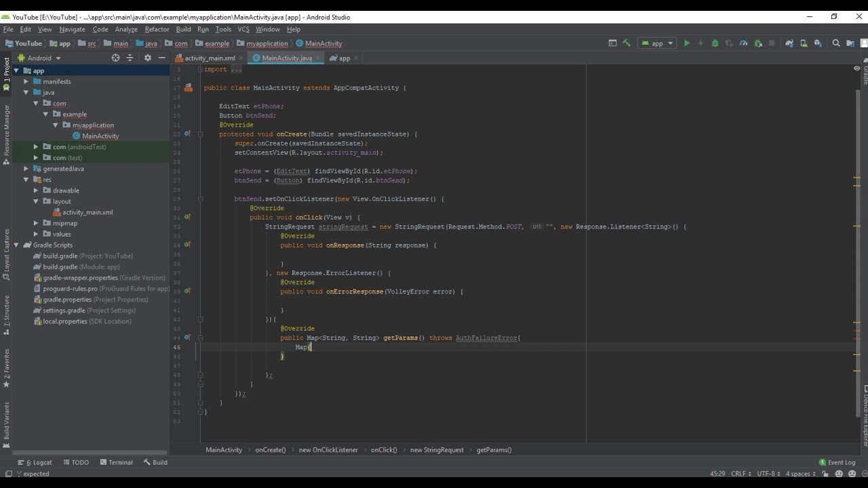Click Scroll from Source target icon
The width and height of the screenshot is (868, 488).
point(115,58)
